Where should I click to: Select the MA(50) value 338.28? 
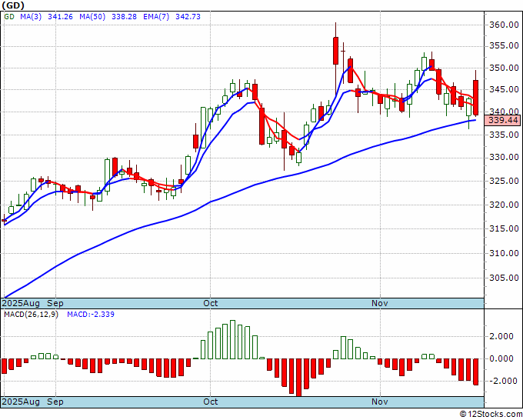point(124,17)
